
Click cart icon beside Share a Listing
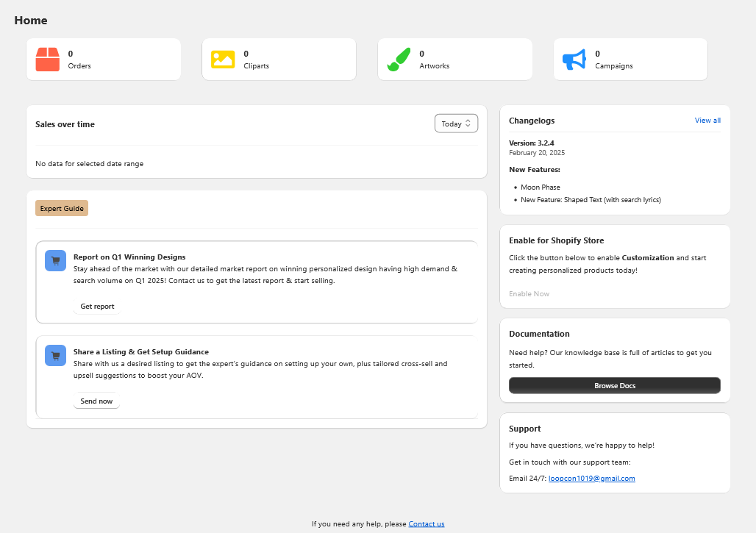pyautogui.click(x=55, y=355)
